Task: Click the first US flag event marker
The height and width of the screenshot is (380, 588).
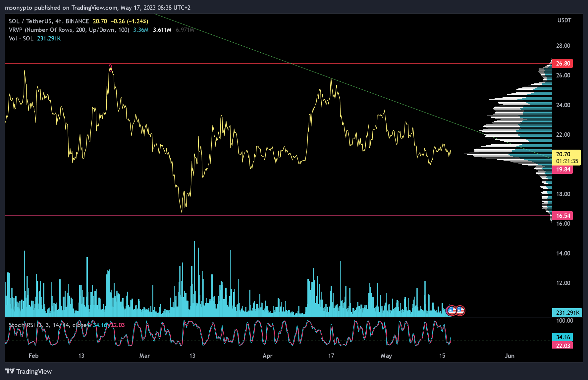Action: pos(452,310)
